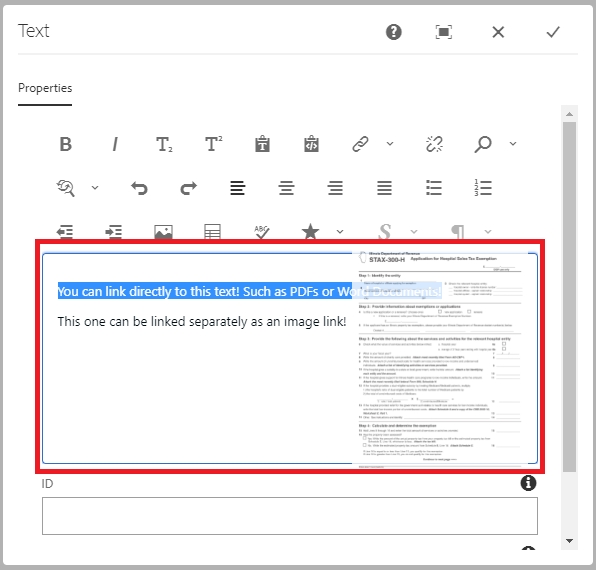This screenshot has width=596, height=570.
Task: Expand the replace options arrow
Action: point(95,188)
